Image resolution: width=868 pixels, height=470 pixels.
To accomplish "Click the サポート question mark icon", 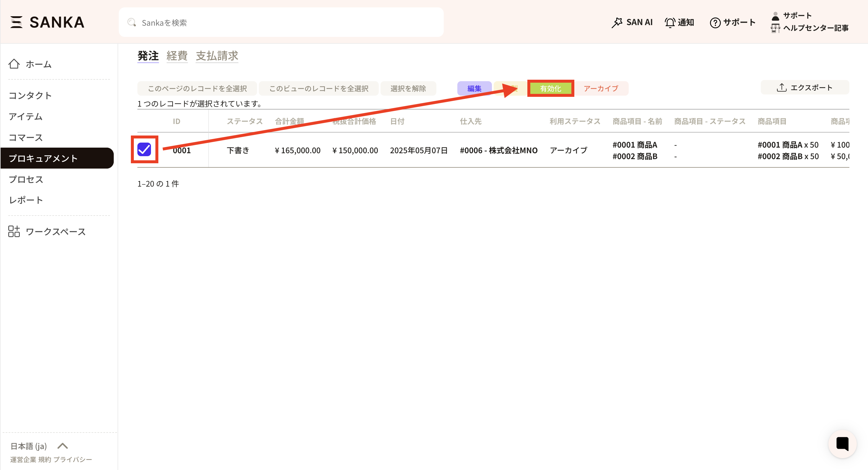I will (x=715, y=22).
